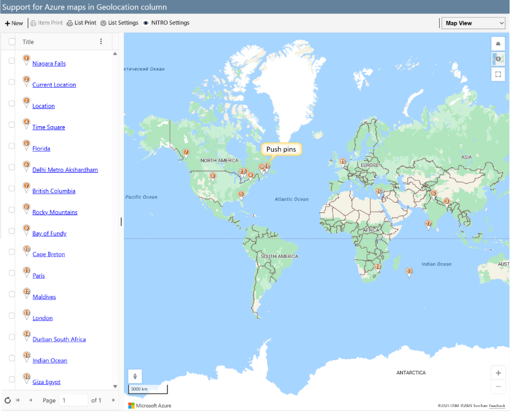This screenshot has height=420, width=511.
Task: Open the map style picker
Action: [x=498, y=59]
